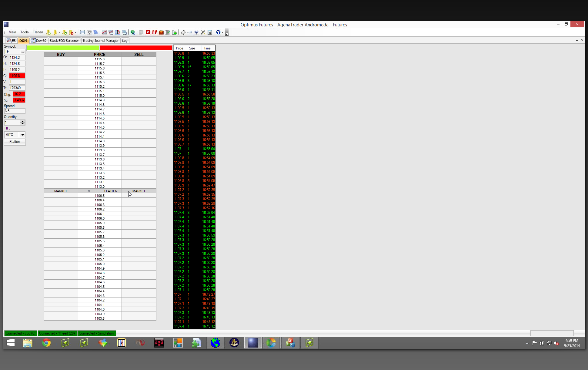The height and width of the screenshot is (370, 588).
Task: Expand the delete-workspace folder dropdown arrow
Action: [x=75, y=32]
